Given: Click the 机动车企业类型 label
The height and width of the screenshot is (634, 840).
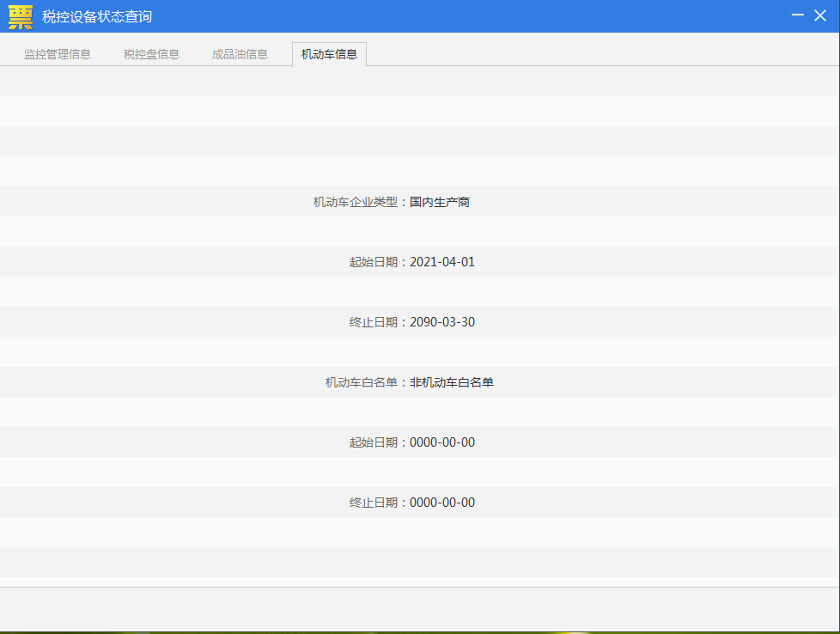Looking at the screenshot, I should [356, 202].
